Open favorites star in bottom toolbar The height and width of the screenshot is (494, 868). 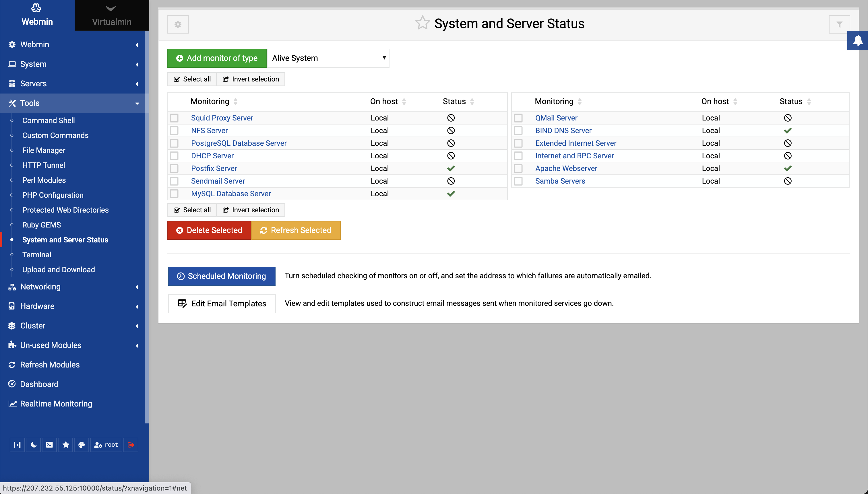click(x=65, y=445)
